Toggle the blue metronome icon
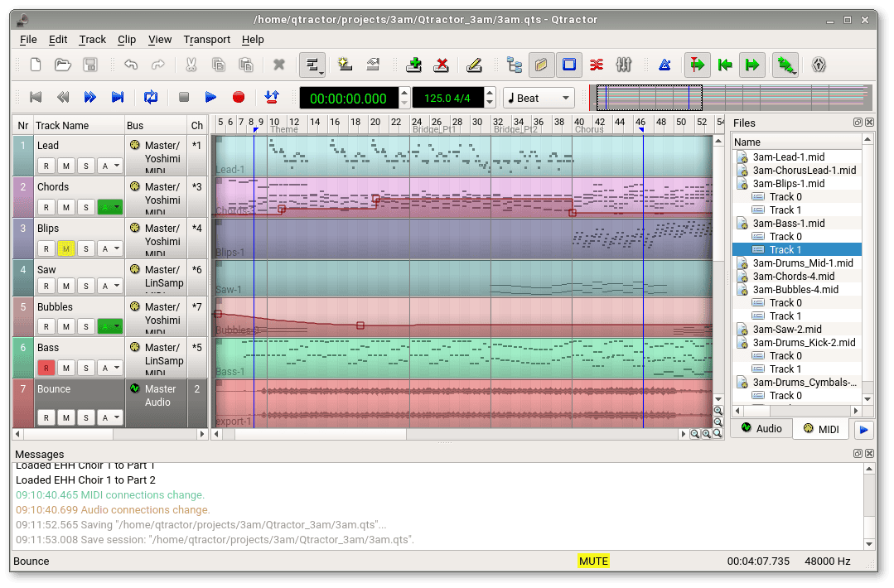This screenshot has width=894, height=588. (x=664, y=65)
